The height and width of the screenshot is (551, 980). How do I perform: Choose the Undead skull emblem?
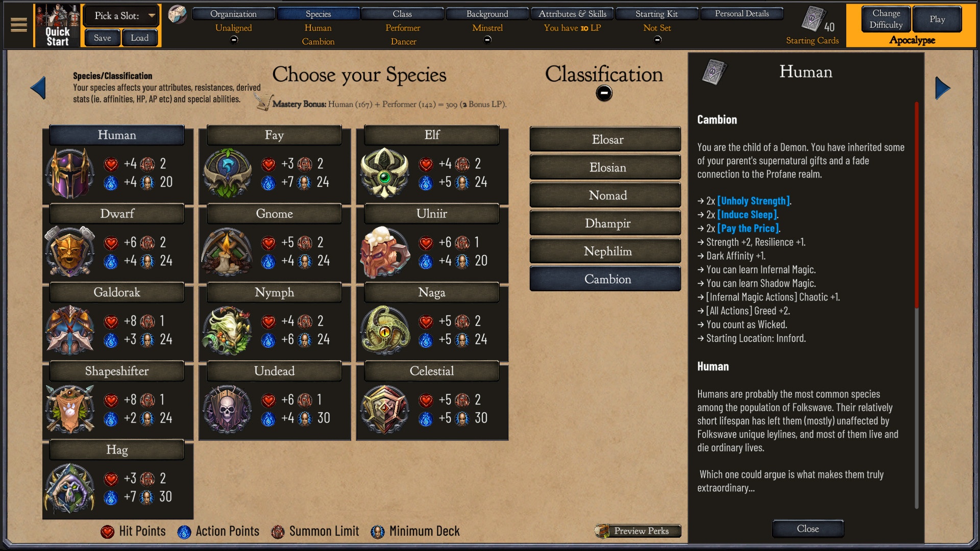pos(227,409)
